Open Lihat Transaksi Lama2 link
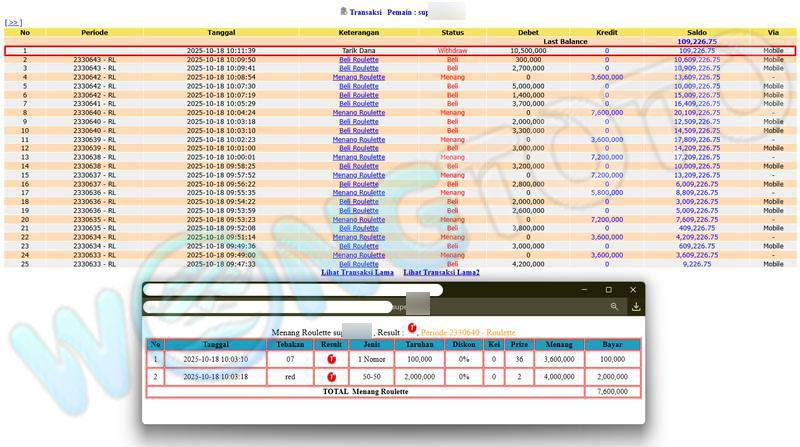This screenshot has height=447, width=800. [441, 272]
